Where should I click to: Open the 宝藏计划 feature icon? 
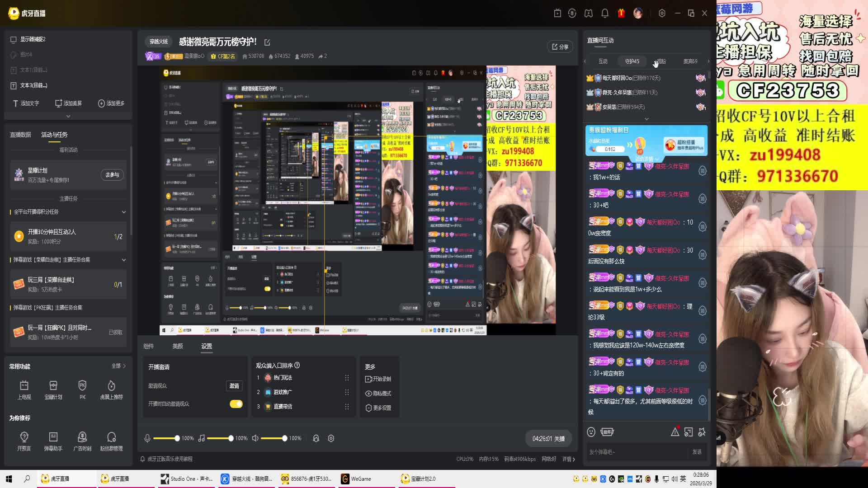coord(53,385)
